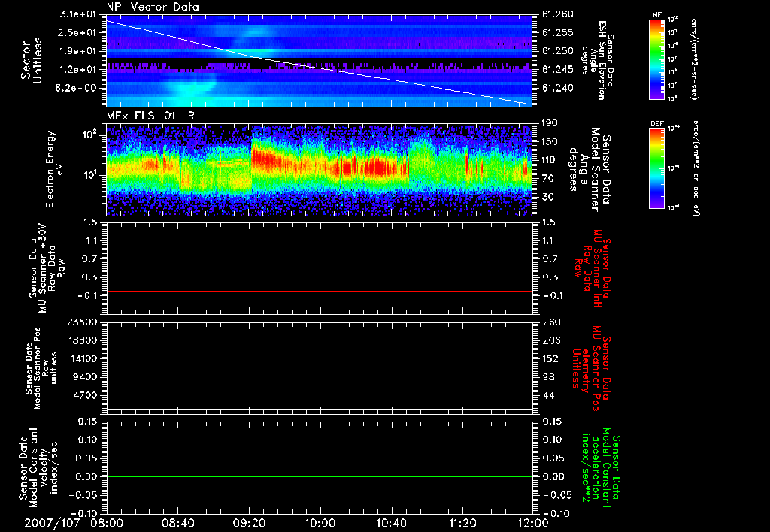Click the '1.9e+01' sector tick label

(78, 51)
